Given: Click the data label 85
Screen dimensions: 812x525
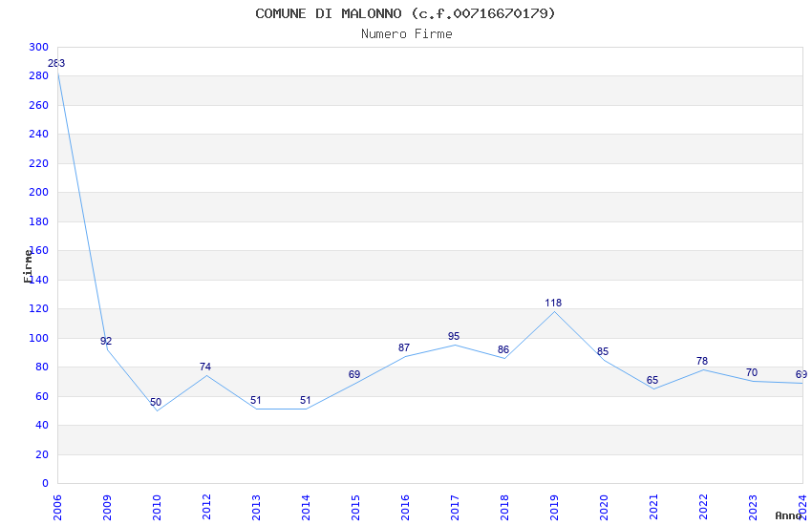Looking at the screenshot, I should pos(603,351).
